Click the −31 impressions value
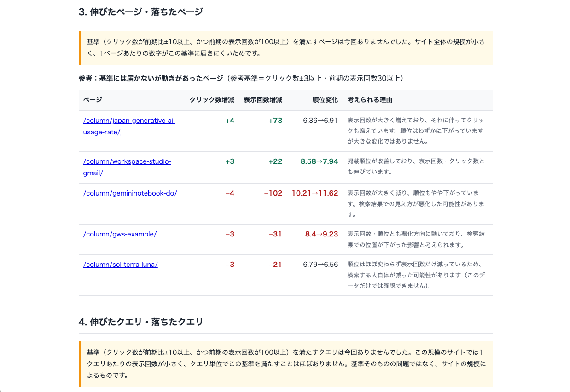 (x=275, y=234)
